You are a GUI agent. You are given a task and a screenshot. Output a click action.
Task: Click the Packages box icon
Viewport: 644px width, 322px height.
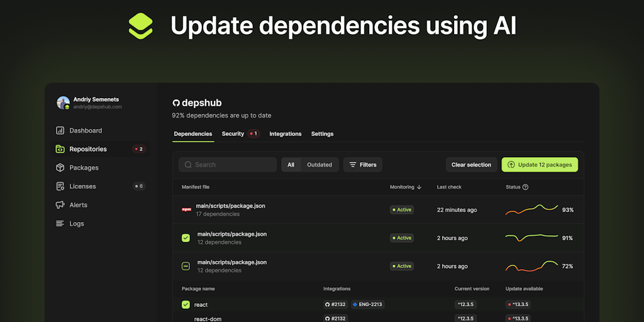point(60,168)
